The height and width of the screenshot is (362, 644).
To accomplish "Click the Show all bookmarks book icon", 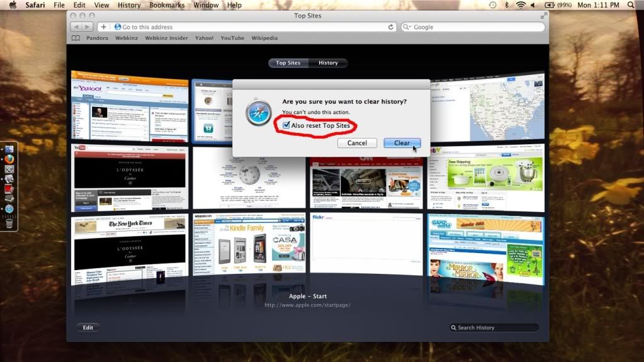I will pyautogui.click(x=76, y=38).
